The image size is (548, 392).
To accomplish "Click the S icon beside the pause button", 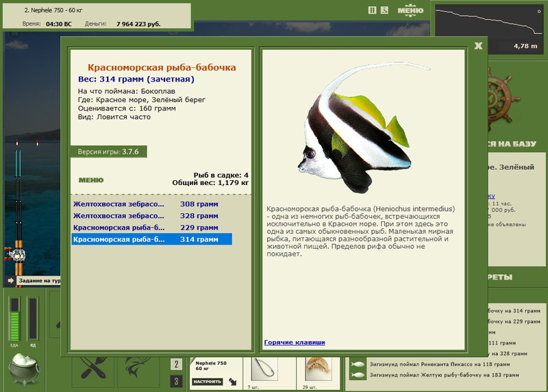I will point(384,10).
